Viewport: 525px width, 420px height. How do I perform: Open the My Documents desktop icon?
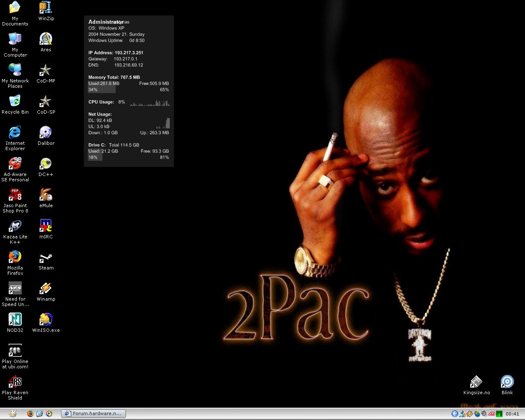pyautogui.click(x=15, y=13)
